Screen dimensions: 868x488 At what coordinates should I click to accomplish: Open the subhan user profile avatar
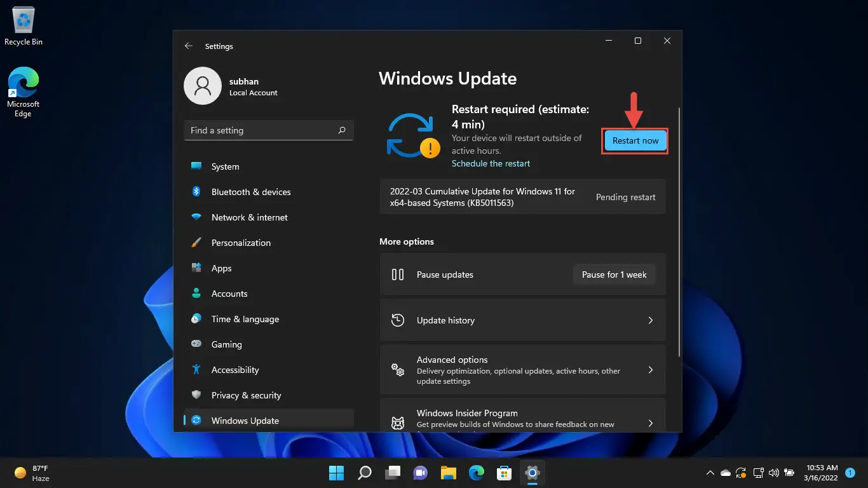coord(202,86)
